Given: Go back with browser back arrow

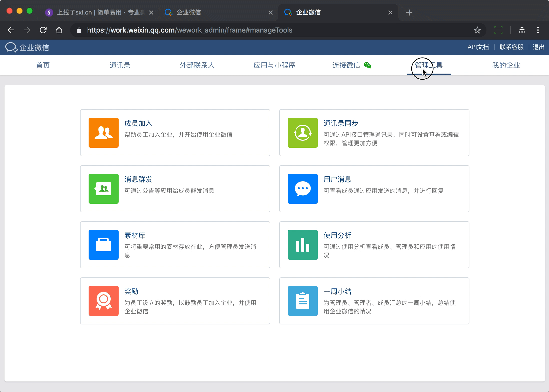Looking at the screenshot, I should coord(11,30).
